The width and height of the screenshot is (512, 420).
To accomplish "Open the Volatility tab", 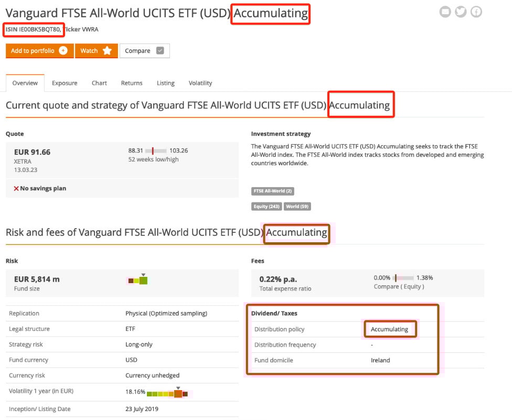I will coord(200,83).
